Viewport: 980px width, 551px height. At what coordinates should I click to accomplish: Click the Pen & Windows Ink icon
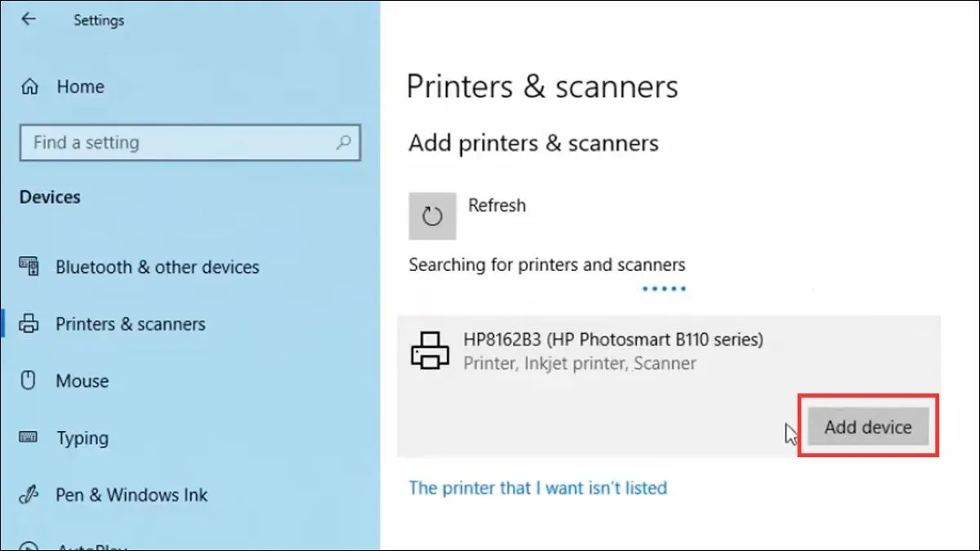(29, 495)
